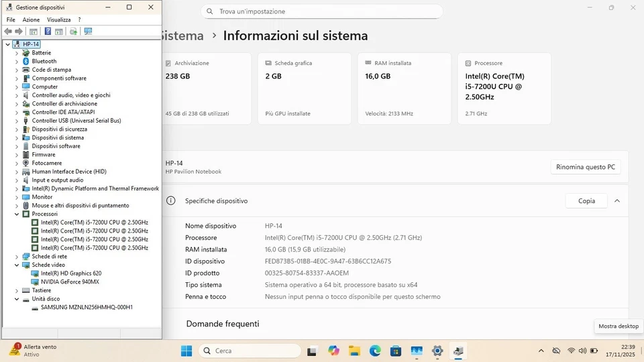Click the Domande frequenti heading
This screenshot has width=644, height=362.
click(x=223, y=324)
